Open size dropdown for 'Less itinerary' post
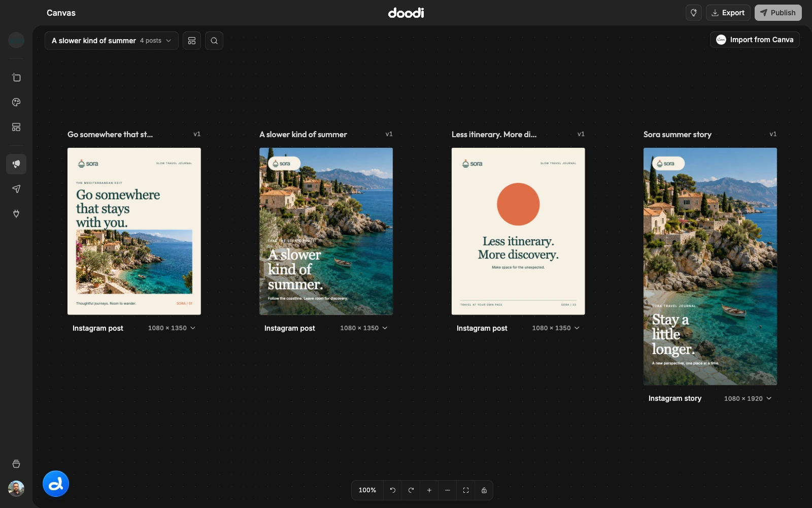Screen dimensions: 812x508 coord(556,328)
